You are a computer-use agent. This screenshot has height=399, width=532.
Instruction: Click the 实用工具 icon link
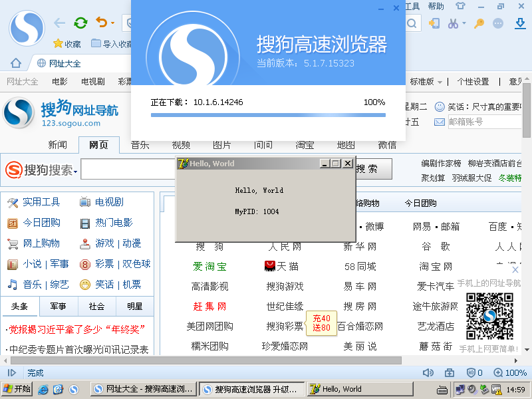13,203
